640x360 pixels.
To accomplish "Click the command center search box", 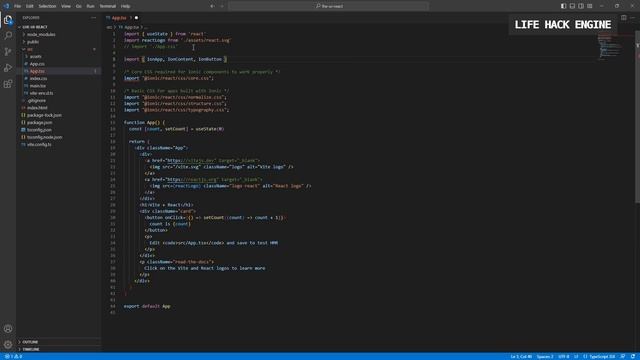I will [329, 6].
